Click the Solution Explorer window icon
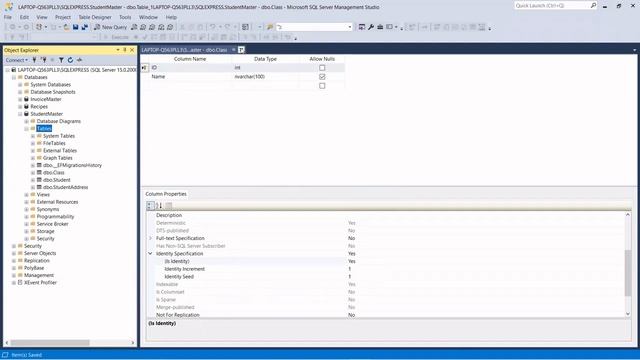Image resolution: width=640 pixels, height=360 pixels. click(362, 27)
